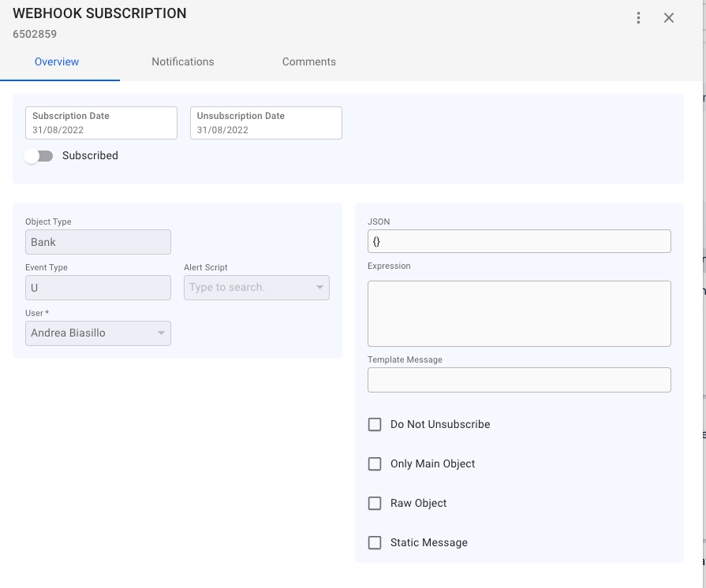This screenshot has width=706, height=588.
Task: Select the Overview tab
Action: coord(57,61)
